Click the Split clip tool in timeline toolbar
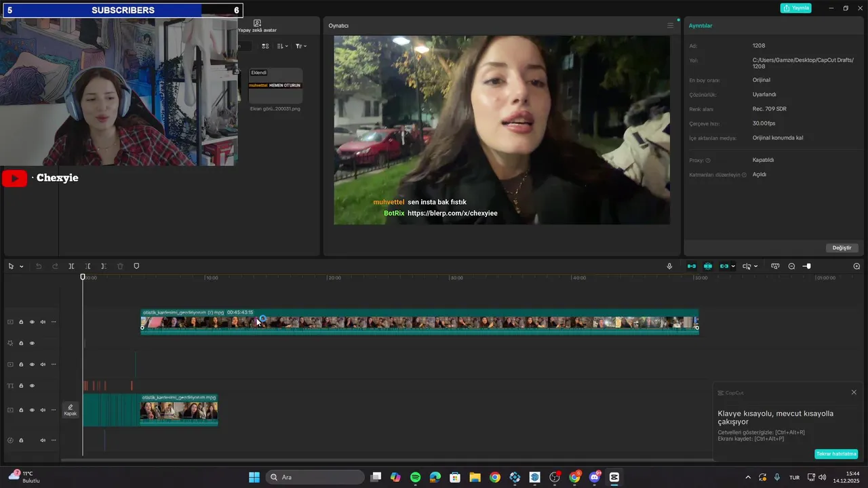This screenshot has width=868, height=488. (71, 266)
